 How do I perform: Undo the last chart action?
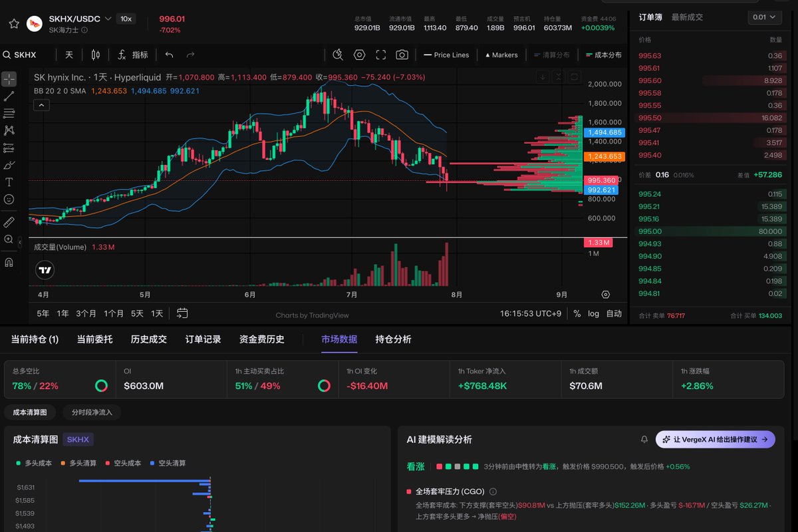[169, 55]
